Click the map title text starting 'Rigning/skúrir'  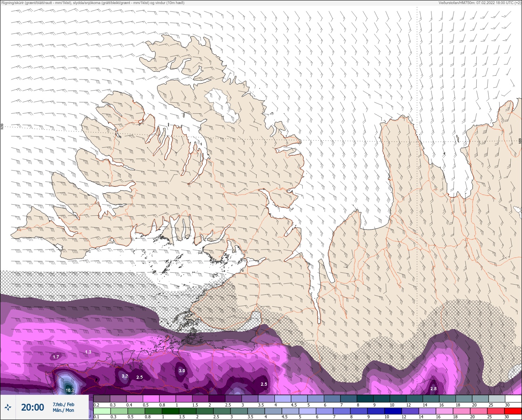pos(93,3)
